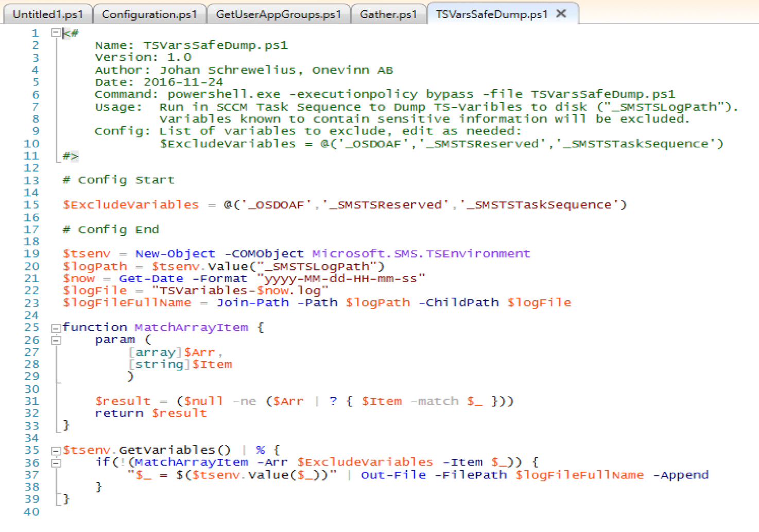The height and width of the screenshot is (532, 759).
Task: Click the New-Object cmdlet on line 19
Action: point(175,253)
